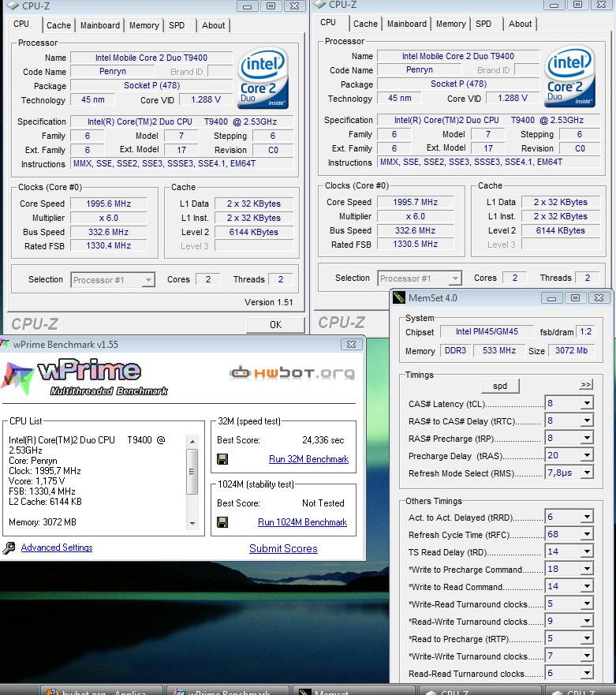Open Read-Read Turnaround clocks dropdown
The width and height of the screenshot is (616, 695).
pyautogui.click(x=586, y=673)
